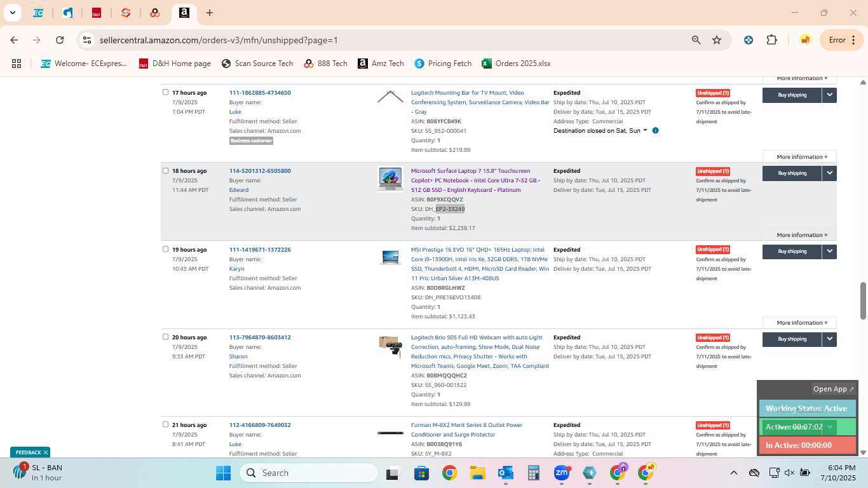868x488 pixels.
Task: Expand the Destination closed on Sat, Sun dropdown
Action: (x=600, y=131)
